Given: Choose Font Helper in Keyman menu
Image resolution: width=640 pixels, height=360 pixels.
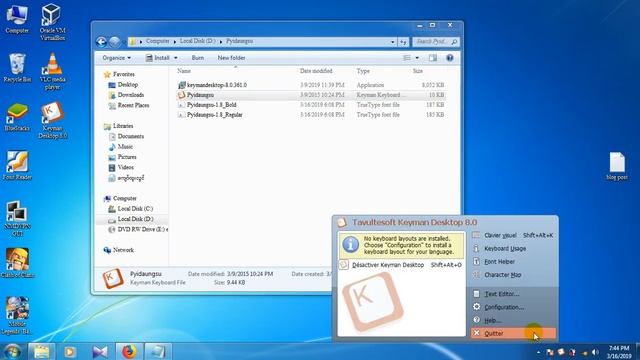Looking at the screenshot, I should (x=513, y=262).
